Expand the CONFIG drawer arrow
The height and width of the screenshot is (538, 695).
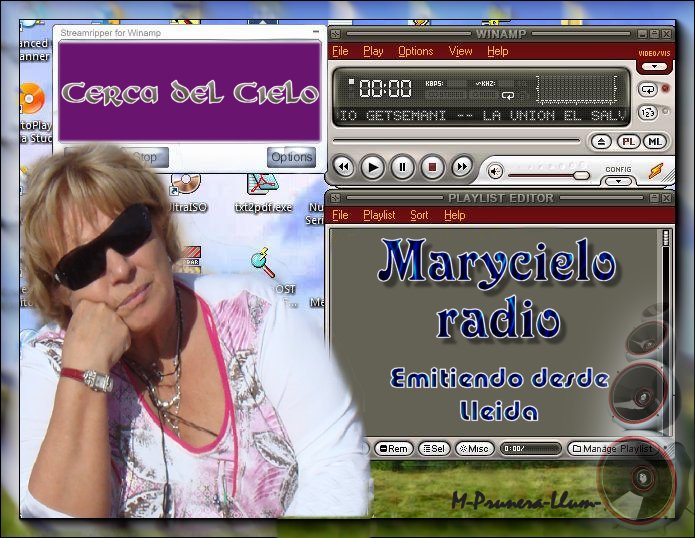pos(618,181)
